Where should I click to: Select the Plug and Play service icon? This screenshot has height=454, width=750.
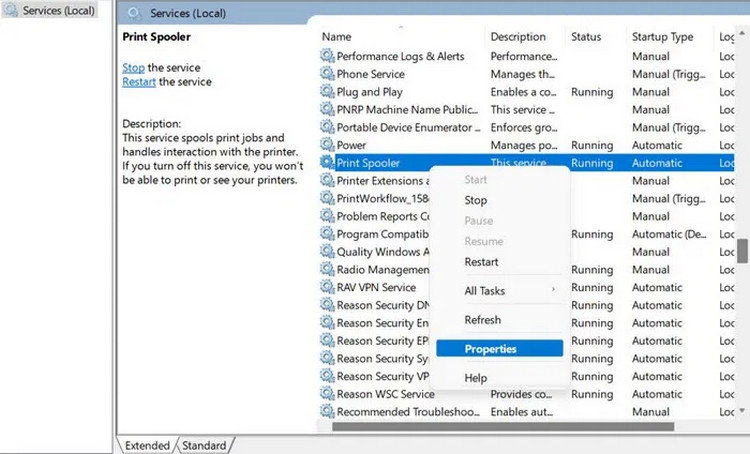[327, 92]
